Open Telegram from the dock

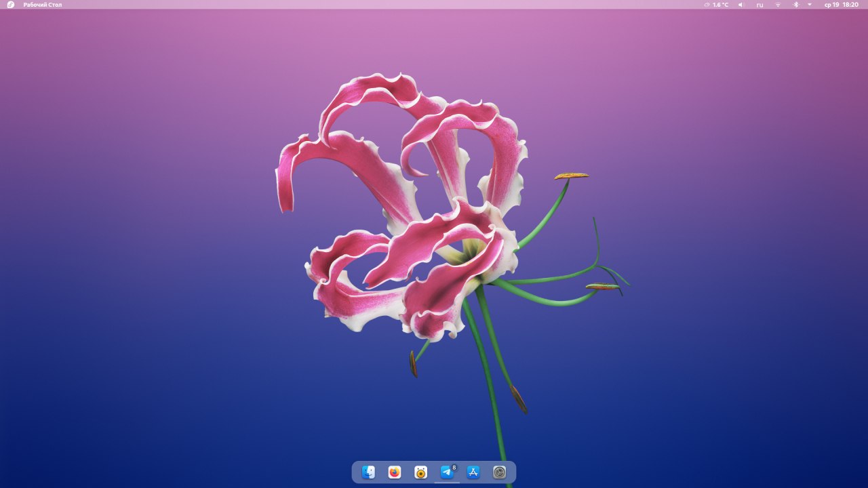[447, 472]
